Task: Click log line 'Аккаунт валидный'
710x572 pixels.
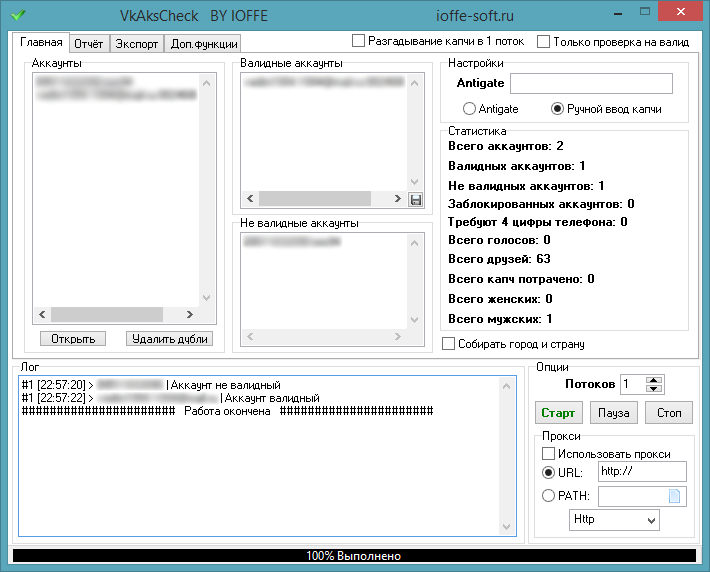Action: tap(170, 398)
